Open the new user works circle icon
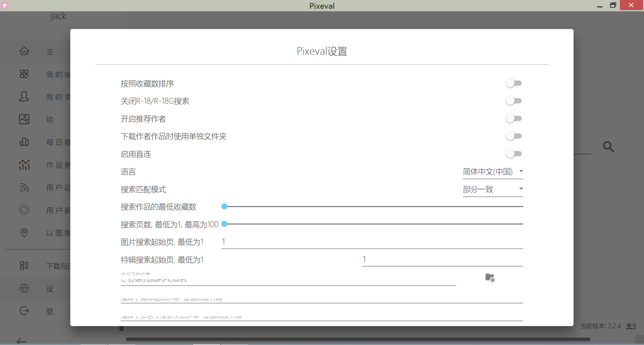 pos(24,210)
